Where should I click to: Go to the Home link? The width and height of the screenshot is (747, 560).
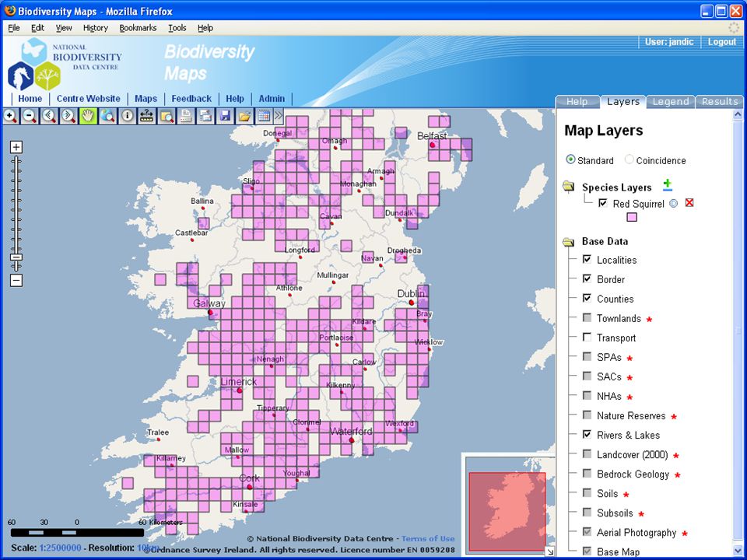tap(30, 99)
